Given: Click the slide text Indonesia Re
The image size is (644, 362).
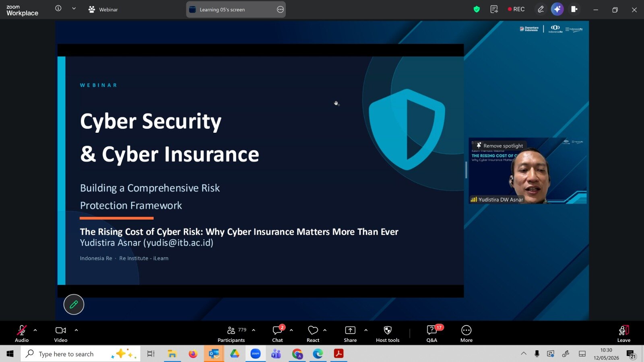Looking at the screenshot, I should coord(96,258).
